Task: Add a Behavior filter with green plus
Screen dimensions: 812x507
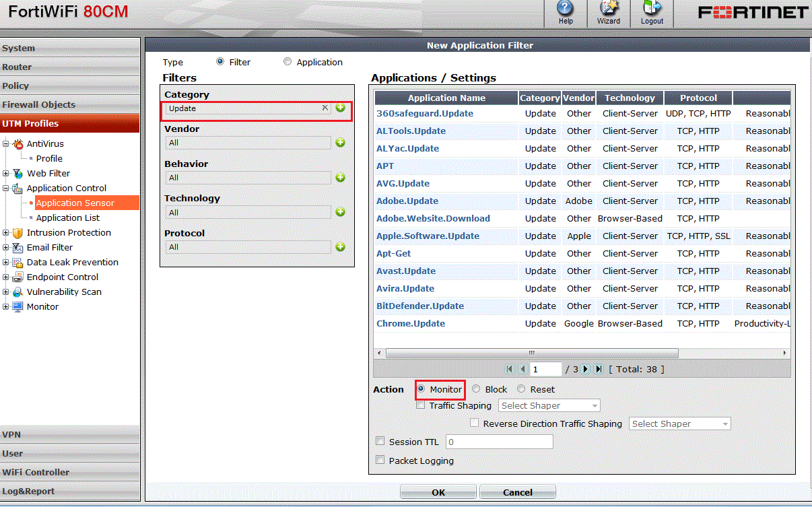Action: [x=340, y=178]
